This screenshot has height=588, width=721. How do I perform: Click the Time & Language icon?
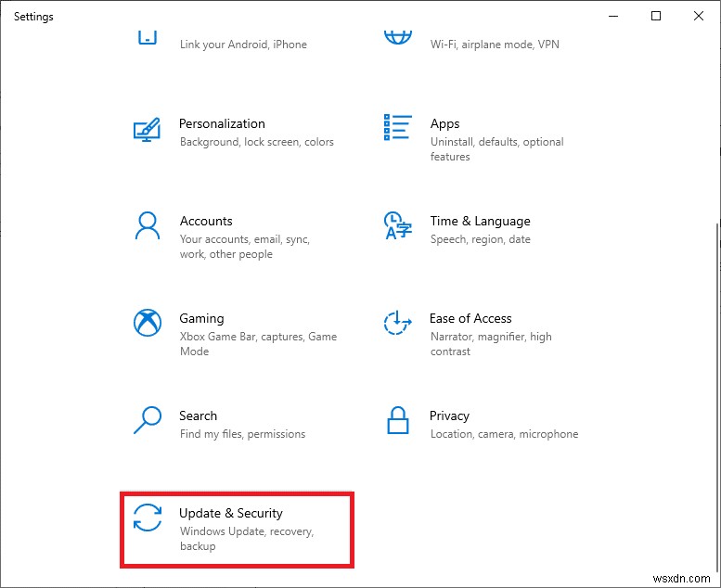point(397,225)
